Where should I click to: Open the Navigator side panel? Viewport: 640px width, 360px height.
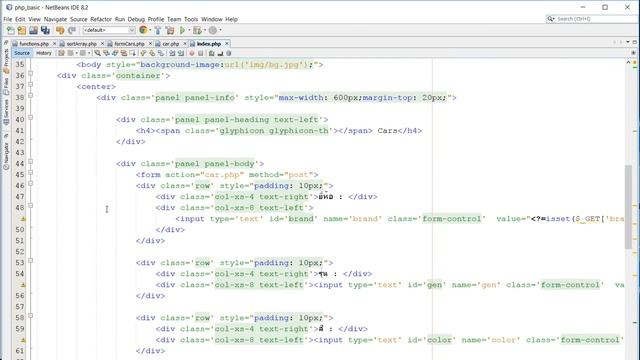tap(6, 155)
